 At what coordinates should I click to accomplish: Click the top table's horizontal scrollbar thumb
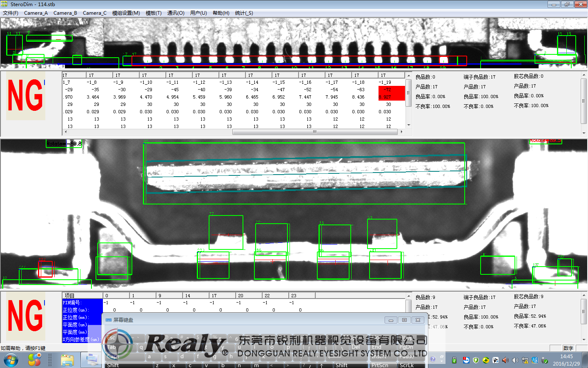(314, 132)
